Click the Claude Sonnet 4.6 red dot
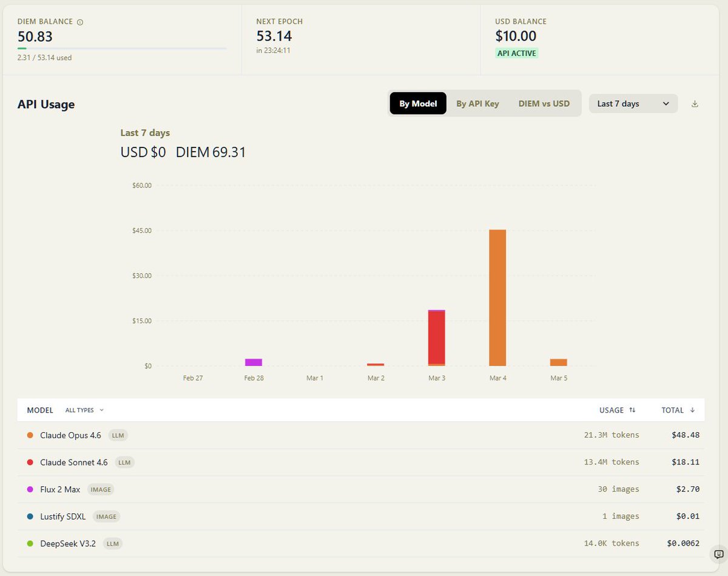The image size is (728, 576). tap(30, 462)
